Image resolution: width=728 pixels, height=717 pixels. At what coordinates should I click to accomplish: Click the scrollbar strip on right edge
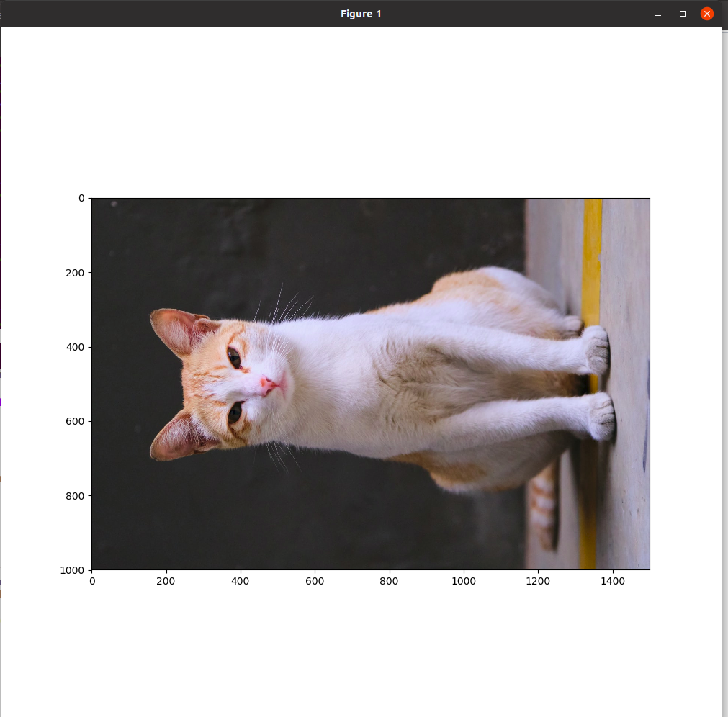click(724, 360)
